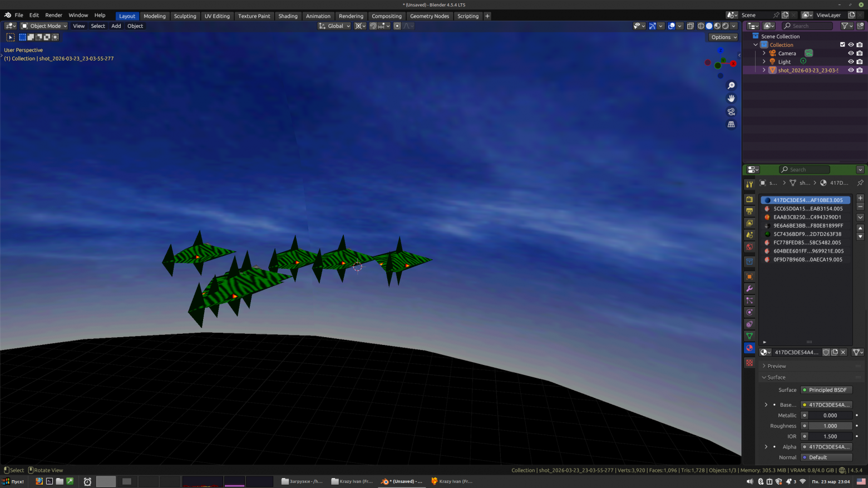This screenshot has width=868, height=488.
Task: Open the viewport Options button
Action: (x=723, y=37)
